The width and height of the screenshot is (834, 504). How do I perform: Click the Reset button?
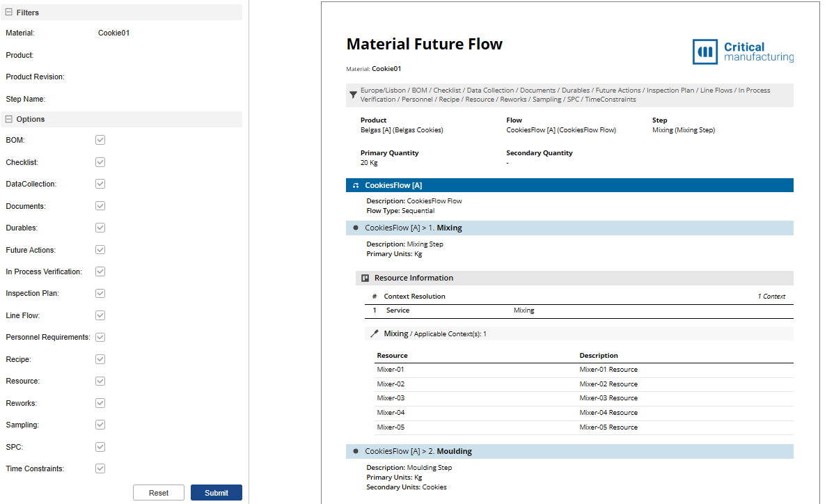click(x=159, y=493)
